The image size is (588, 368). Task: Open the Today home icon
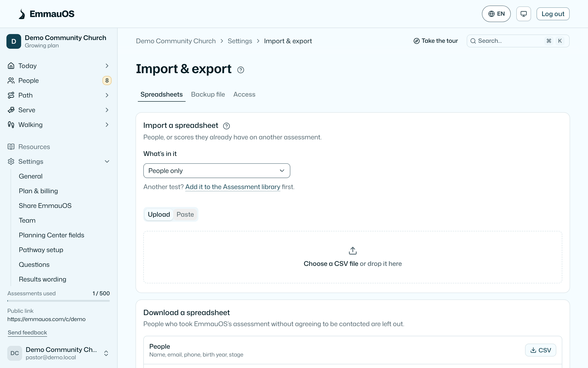[11, 66]
